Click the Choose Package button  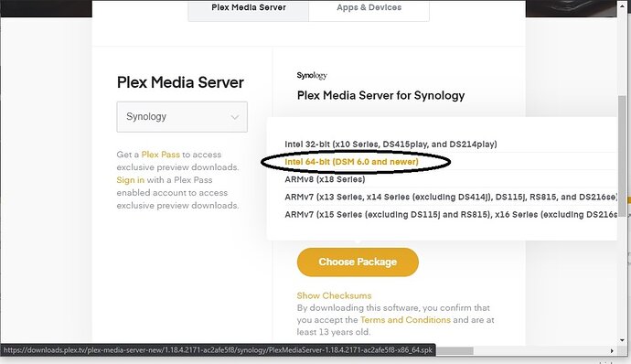pos(358,262)
